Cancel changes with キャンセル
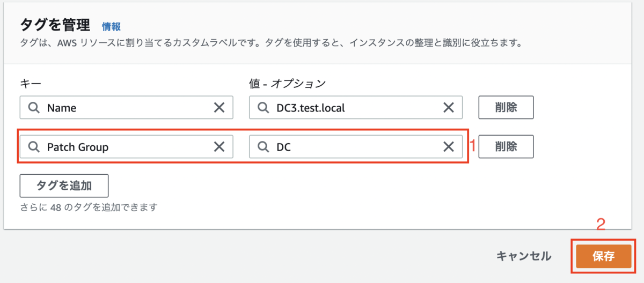The height and width of the screenshot is (283, 644). pos(524,256)
